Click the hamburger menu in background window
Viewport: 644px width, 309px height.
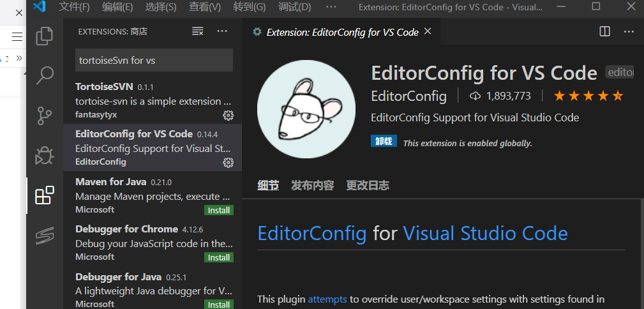(x=17, y=37)
